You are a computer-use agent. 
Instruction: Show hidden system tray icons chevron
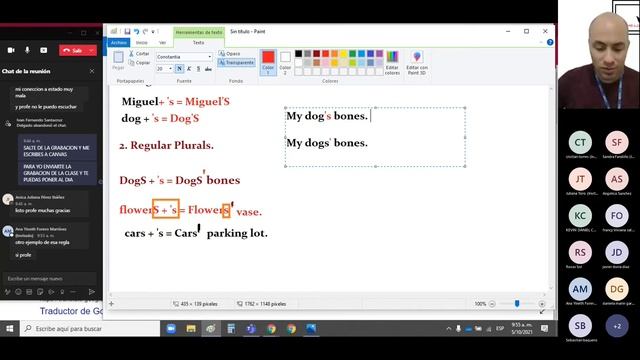(x=449, y=329)
